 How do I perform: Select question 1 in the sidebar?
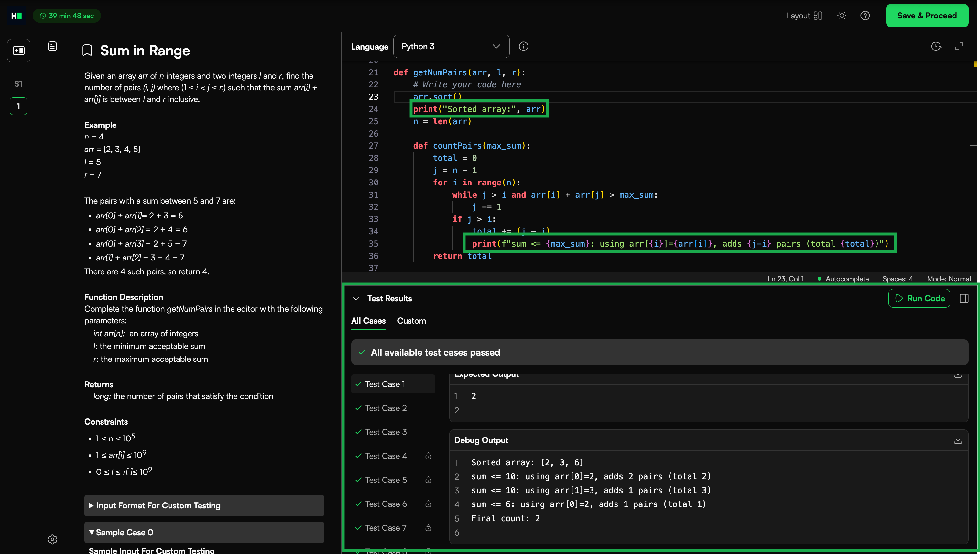pos(18,106)
